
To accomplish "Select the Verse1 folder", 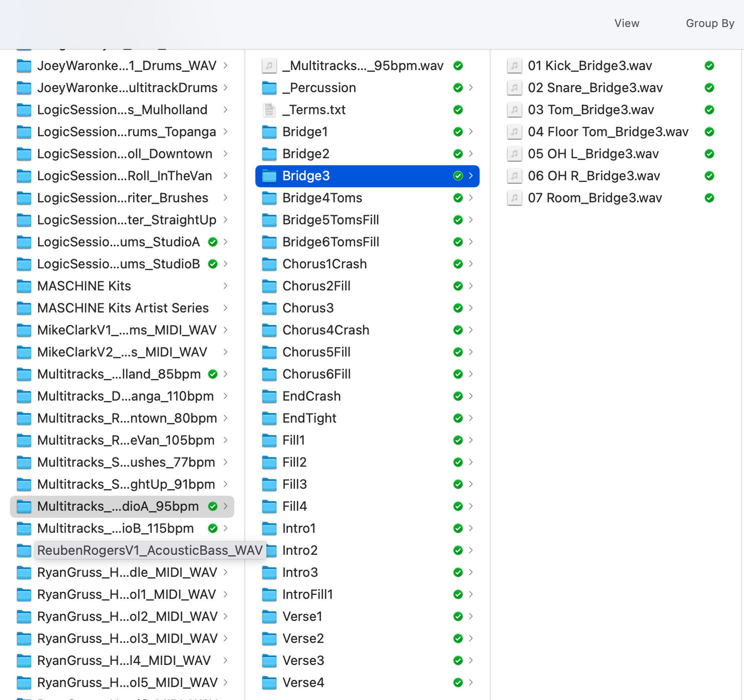I will tap(302, 617).
